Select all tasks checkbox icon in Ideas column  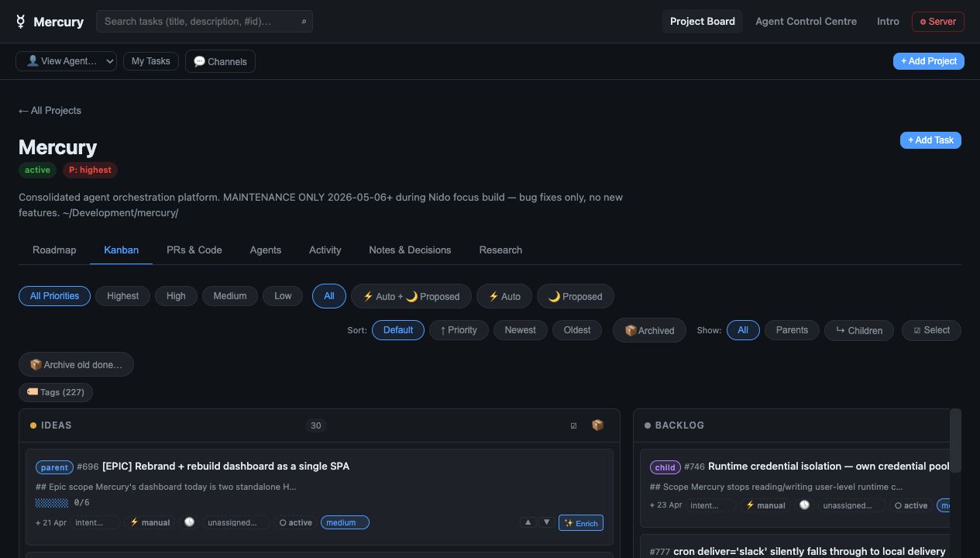pos(573,425)
